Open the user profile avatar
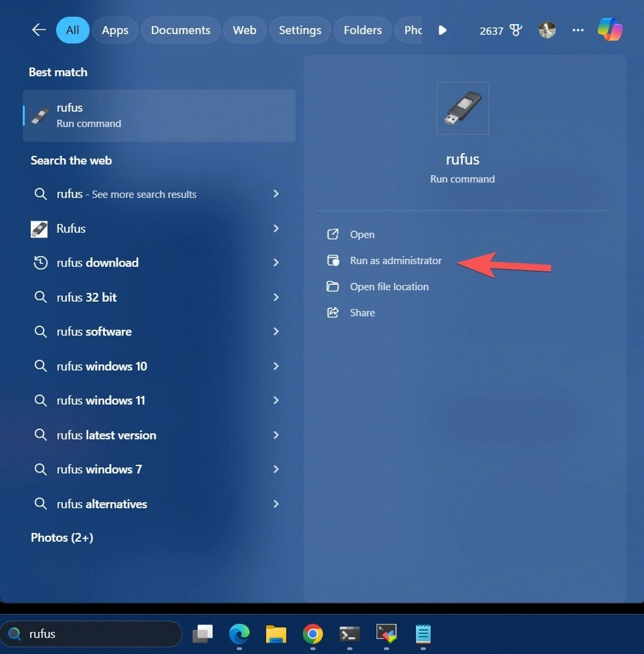 (547, 30)
